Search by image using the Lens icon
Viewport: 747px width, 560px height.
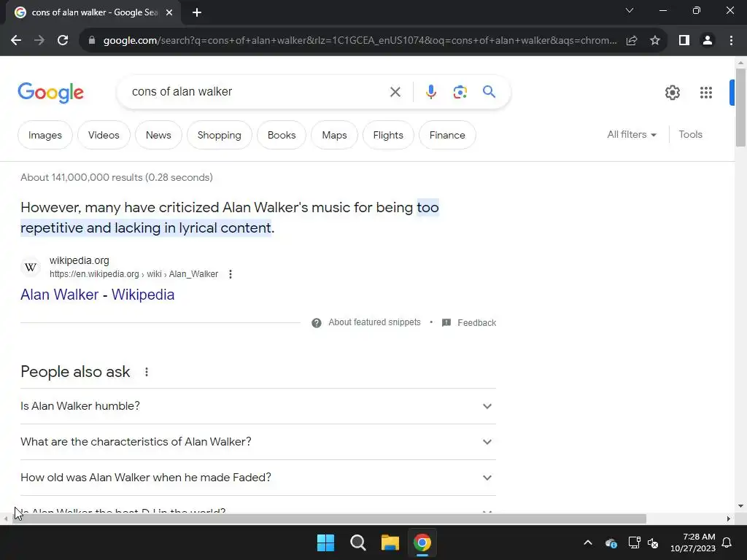coord(460,92)
